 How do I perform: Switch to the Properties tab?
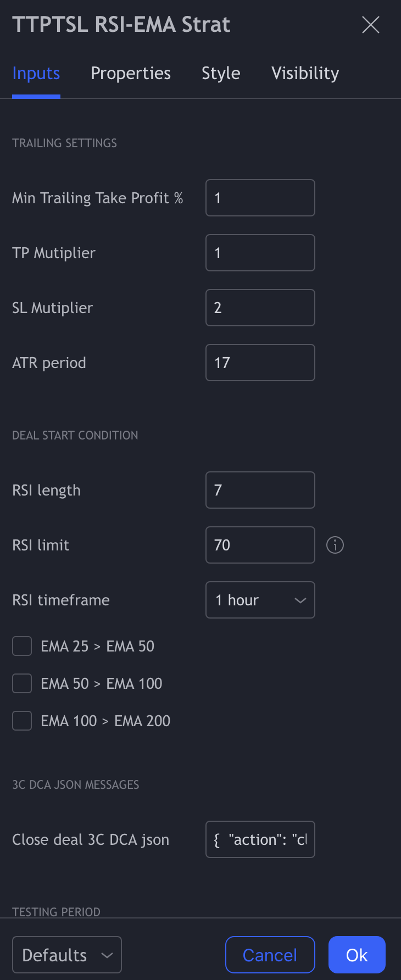pyautogui.click(x=131, y=73)
